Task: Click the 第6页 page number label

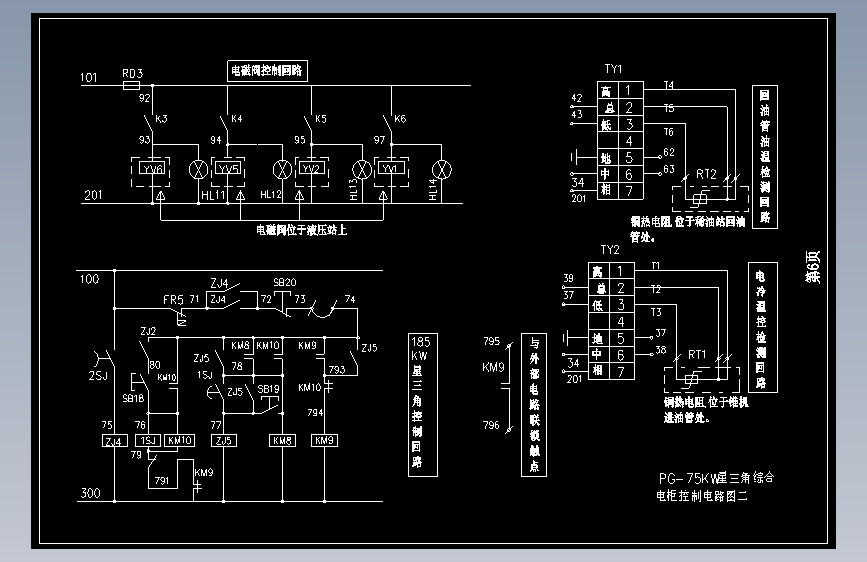Action: (813, 268)
